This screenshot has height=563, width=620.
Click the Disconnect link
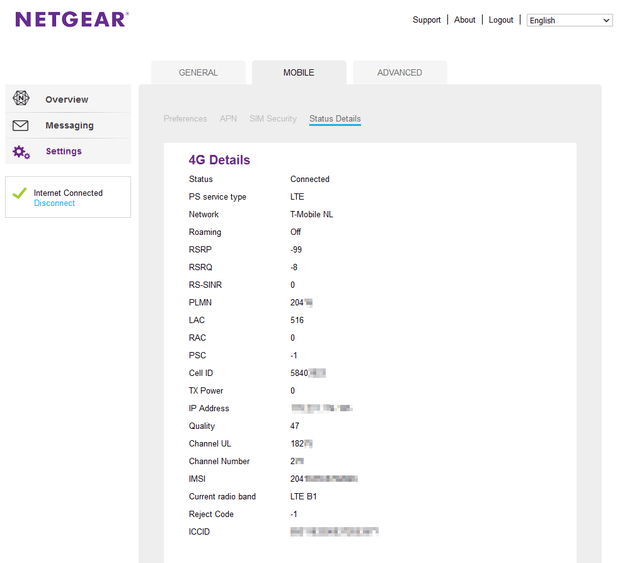pos(54,203)
